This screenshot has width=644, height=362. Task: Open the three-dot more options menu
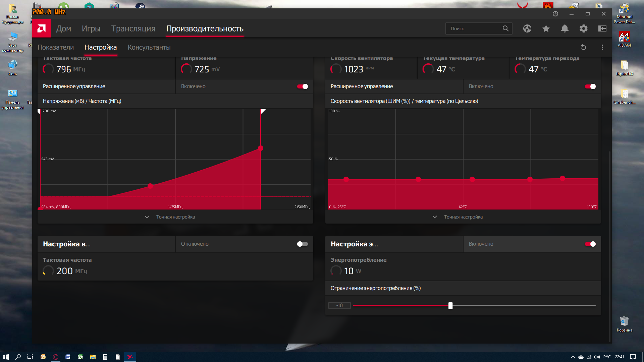tap(602, 47)
